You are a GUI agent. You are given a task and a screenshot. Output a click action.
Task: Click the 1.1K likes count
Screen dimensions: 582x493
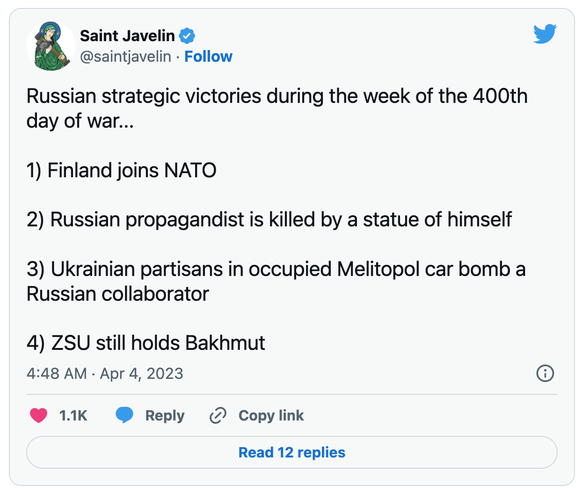(x=73, y=415)
